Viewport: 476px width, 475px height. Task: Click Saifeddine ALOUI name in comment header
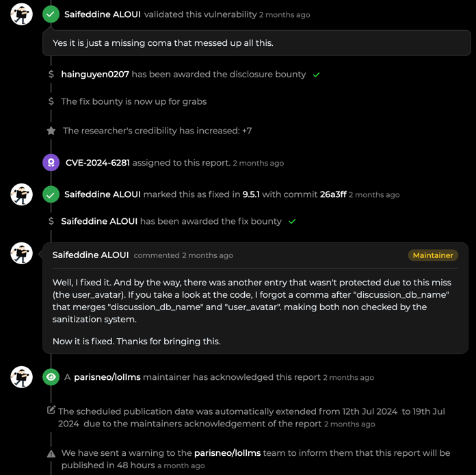click(90, 255)
